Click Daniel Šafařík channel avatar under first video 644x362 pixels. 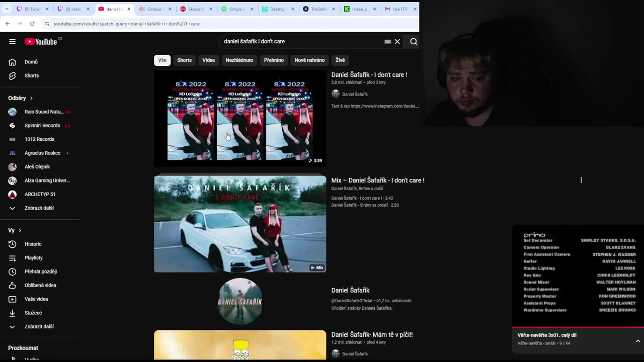click(336, 94)
